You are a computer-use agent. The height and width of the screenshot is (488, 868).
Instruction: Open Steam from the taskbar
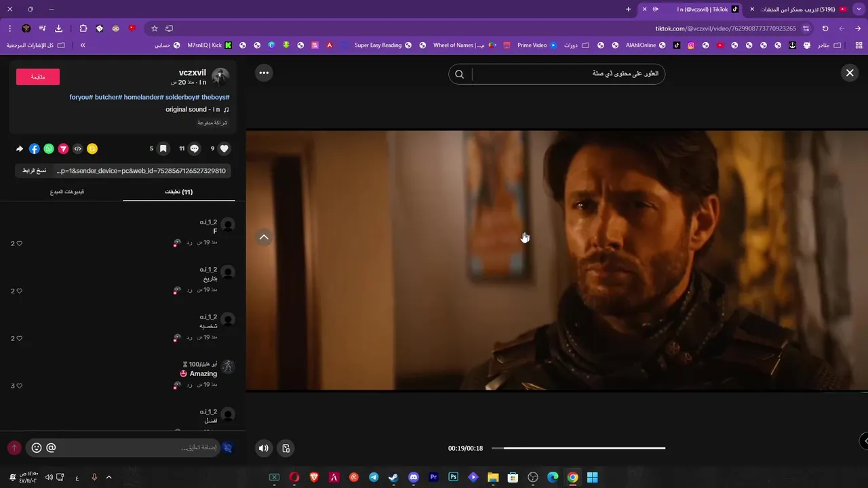tap(393, 477)
